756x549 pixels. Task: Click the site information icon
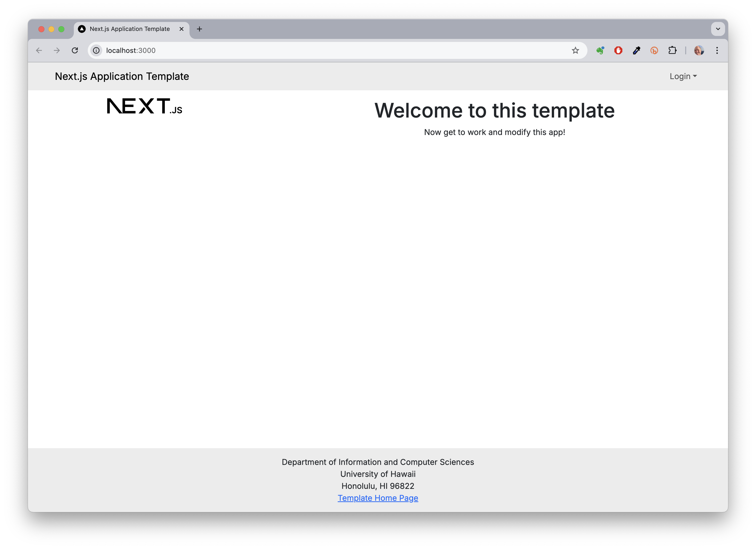click(96, 50)
